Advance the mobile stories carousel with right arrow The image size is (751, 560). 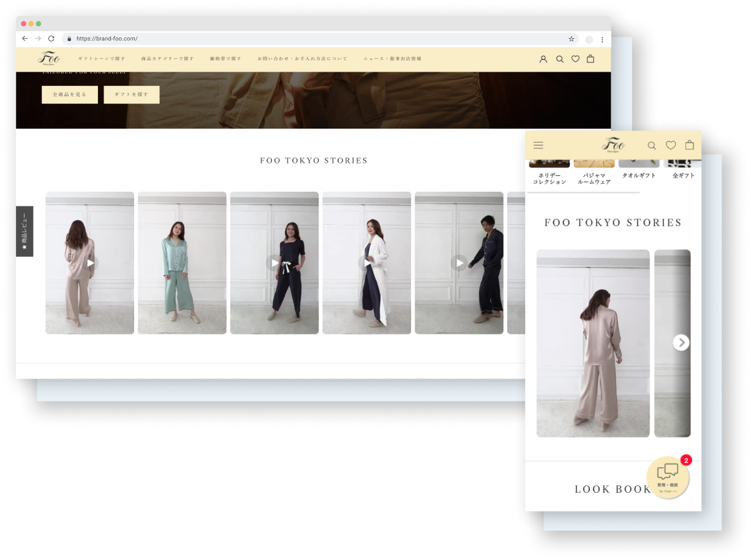point(681,342)
